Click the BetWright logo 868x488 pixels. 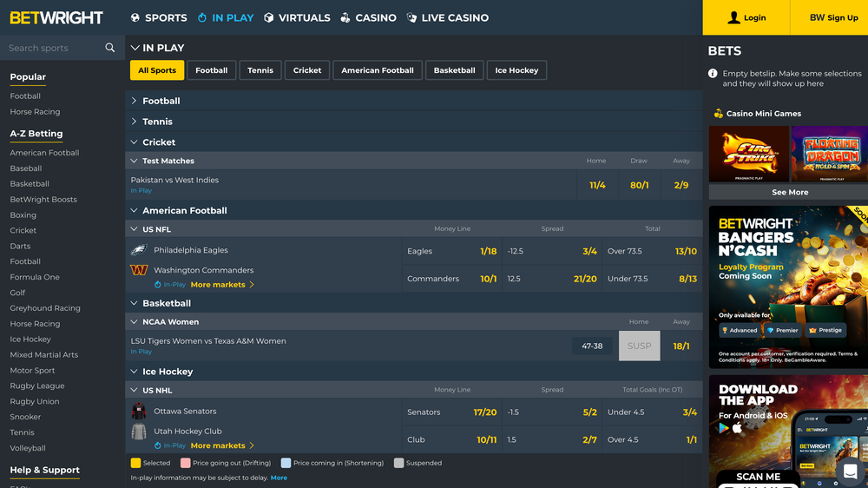click(x=56, y=17)
